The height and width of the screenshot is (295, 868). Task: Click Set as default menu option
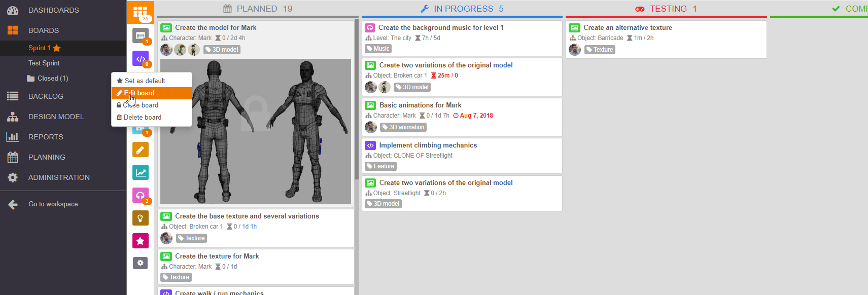[x=145, y=81]
